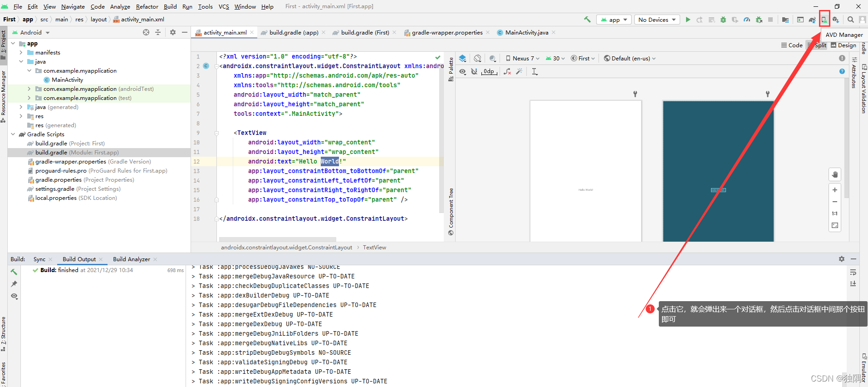Toggle soft-wrap icon in build output
This screenshot has height=387, width=868.
point(853,272)
